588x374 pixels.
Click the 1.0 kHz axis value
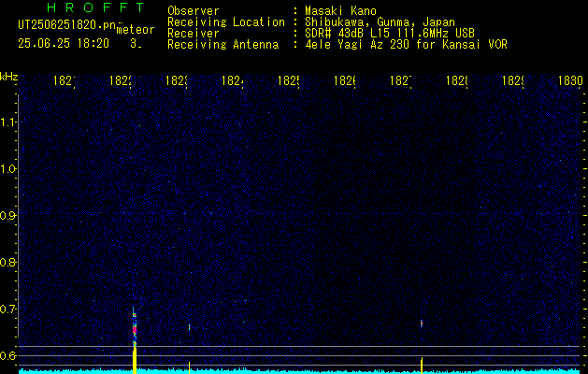click(7, 169)
